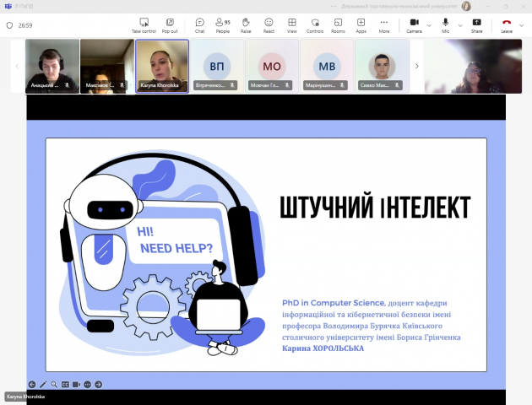Open Rooms breakout options
Viewport: 532px width, 405px height.
pos(338,24)
